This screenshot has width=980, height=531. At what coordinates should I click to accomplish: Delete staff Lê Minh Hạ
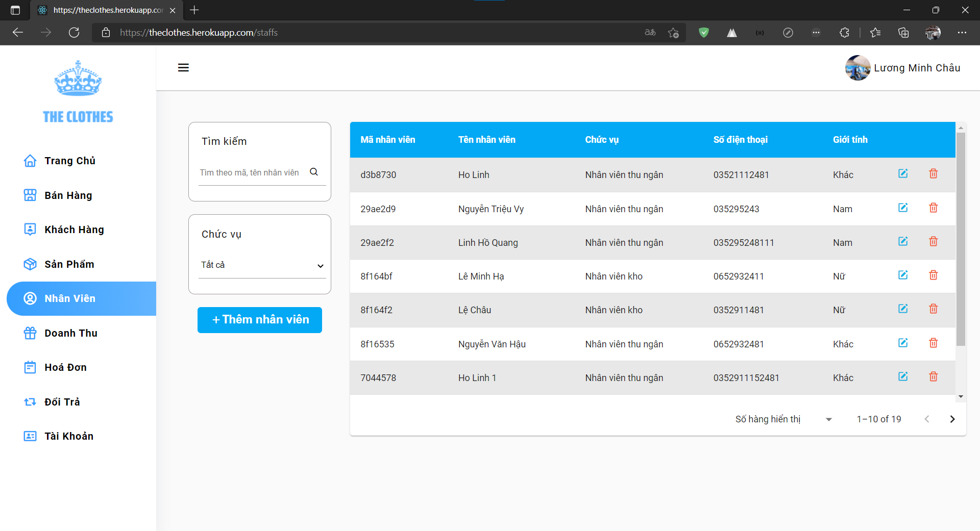tap(934, 275)
